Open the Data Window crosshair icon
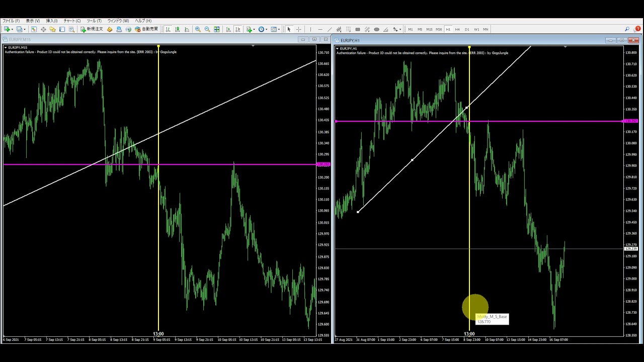The image size is (644, 362). tap(43, 29)
